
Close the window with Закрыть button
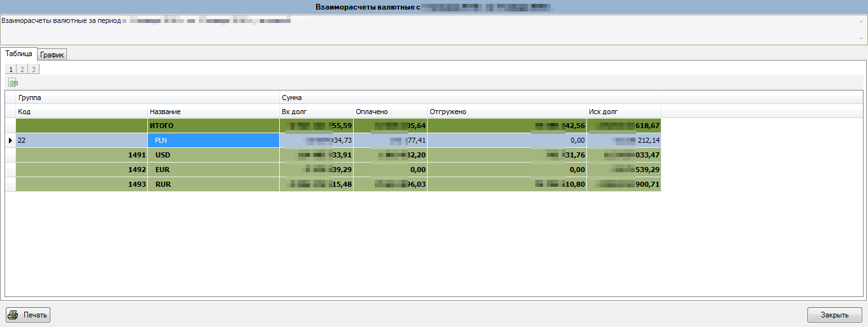click(834, 315)
